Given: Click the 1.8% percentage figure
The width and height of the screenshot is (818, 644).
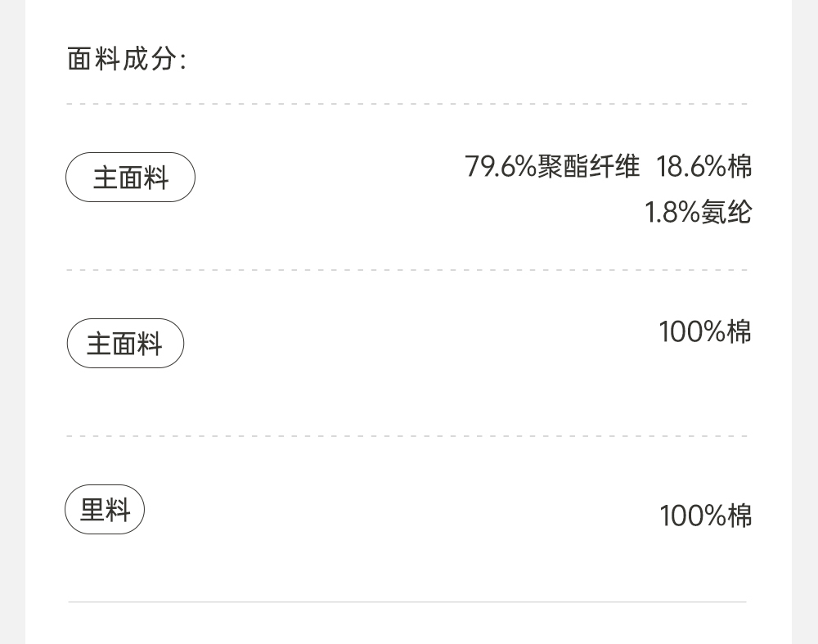Looking at the screenshot, I should pyautogui.click(x=672, y=213).
